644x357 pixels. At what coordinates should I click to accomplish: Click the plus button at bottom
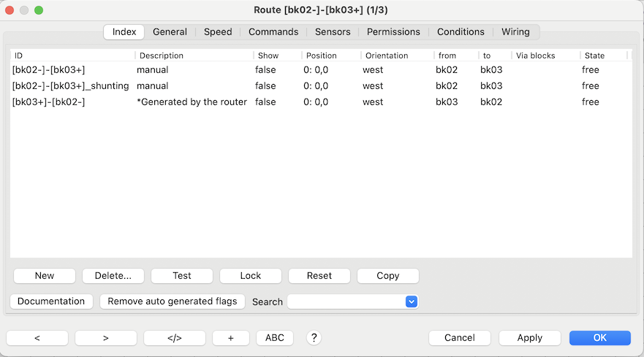point(231,337)
